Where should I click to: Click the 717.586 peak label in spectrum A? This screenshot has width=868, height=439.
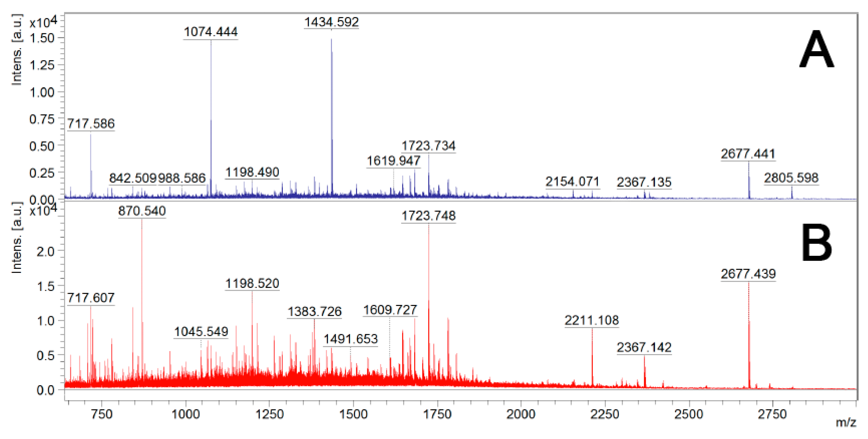91,124
